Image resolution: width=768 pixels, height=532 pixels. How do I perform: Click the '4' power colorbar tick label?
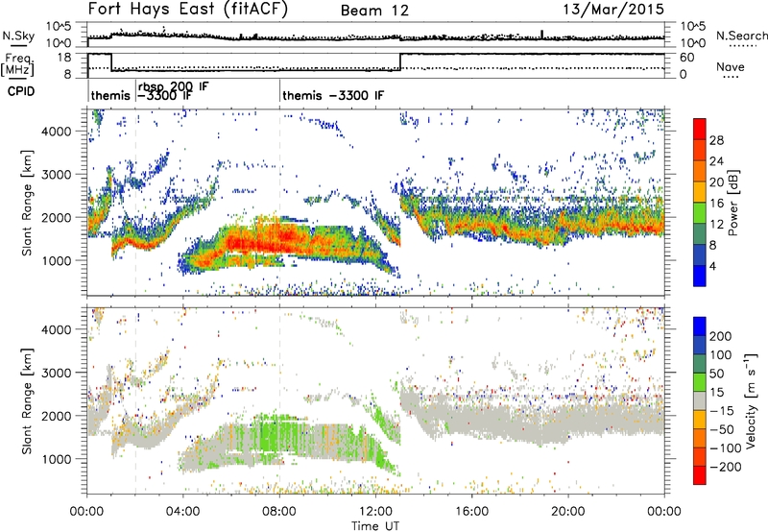712,266
